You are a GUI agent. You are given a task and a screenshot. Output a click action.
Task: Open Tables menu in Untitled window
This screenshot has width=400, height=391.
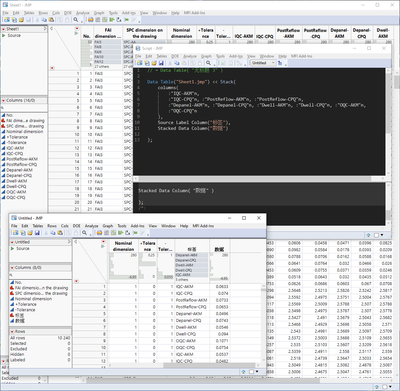(x=38, y=226)
